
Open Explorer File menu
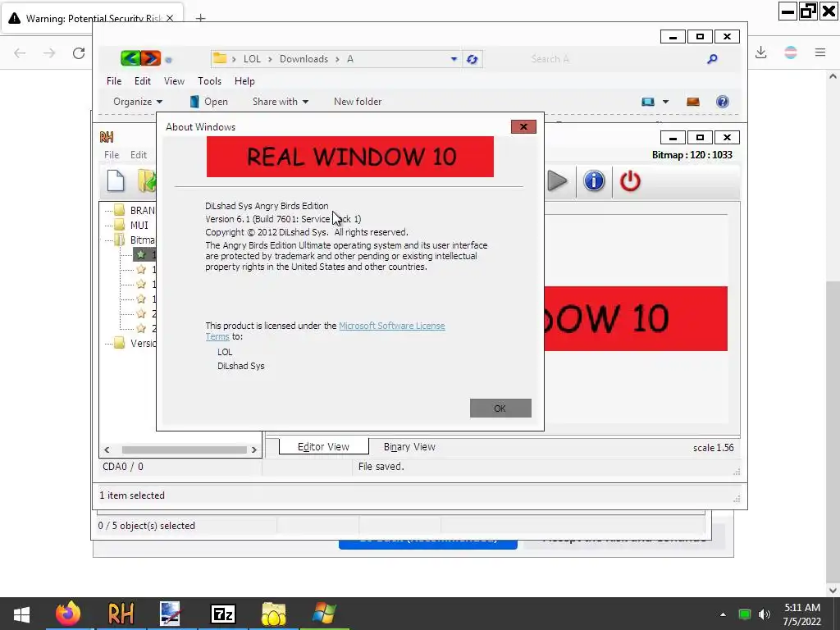tap(113, 81)
